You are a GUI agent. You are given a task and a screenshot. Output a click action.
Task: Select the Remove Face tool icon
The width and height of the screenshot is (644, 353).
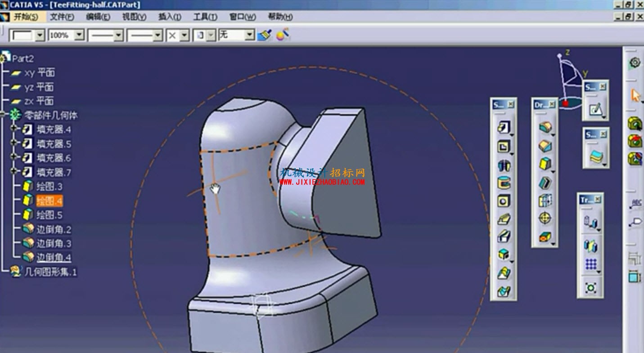click(x=545, y=237)
